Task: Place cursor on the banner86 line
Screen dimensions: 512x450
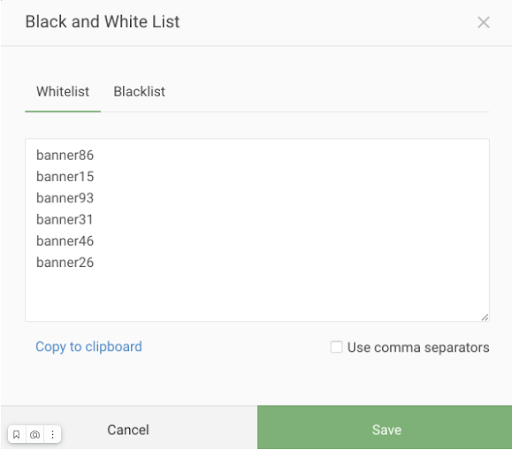Action: 65,155
